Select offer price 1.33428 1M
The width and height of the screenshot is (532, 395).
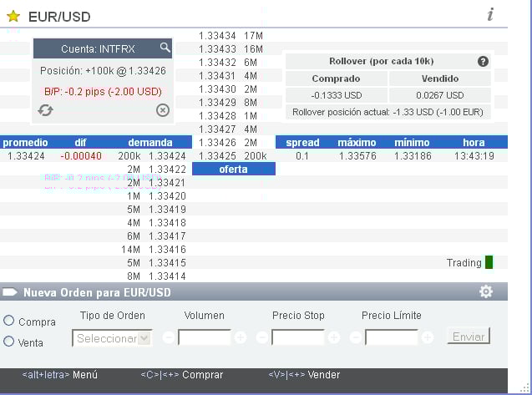click(228, 116)
